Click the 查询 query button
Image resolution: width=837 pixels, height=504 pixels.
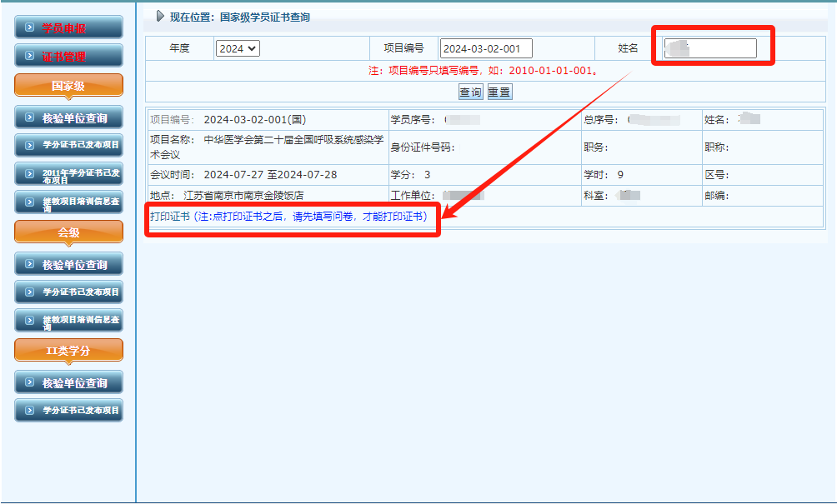click(x=469, y=92)
